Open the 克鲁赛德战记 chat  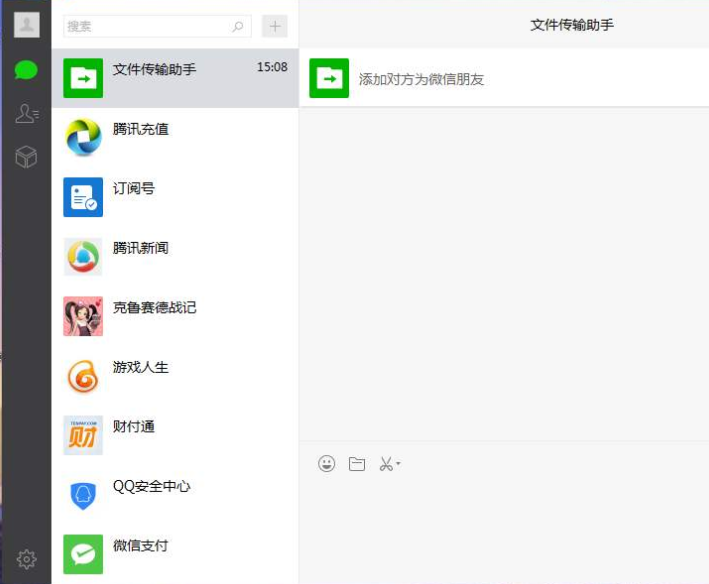tap(175, 316)
